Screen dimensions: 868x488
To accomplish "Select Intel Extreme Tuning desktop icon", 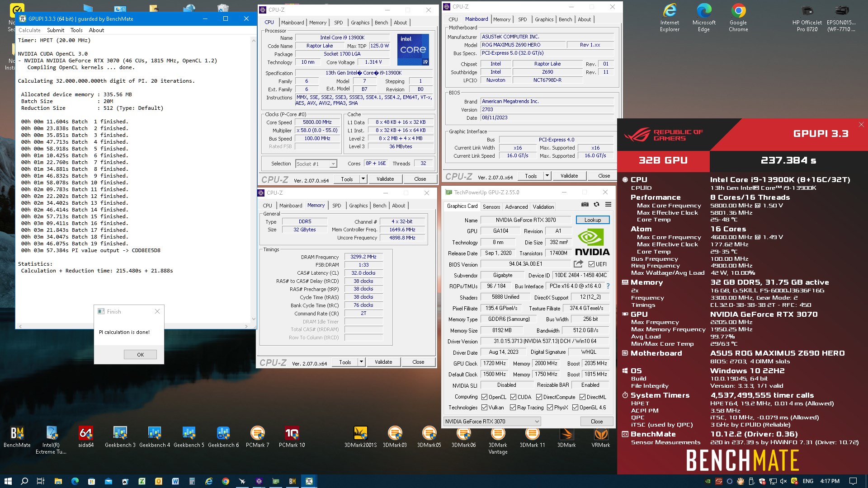I will [x=51, y=440].
